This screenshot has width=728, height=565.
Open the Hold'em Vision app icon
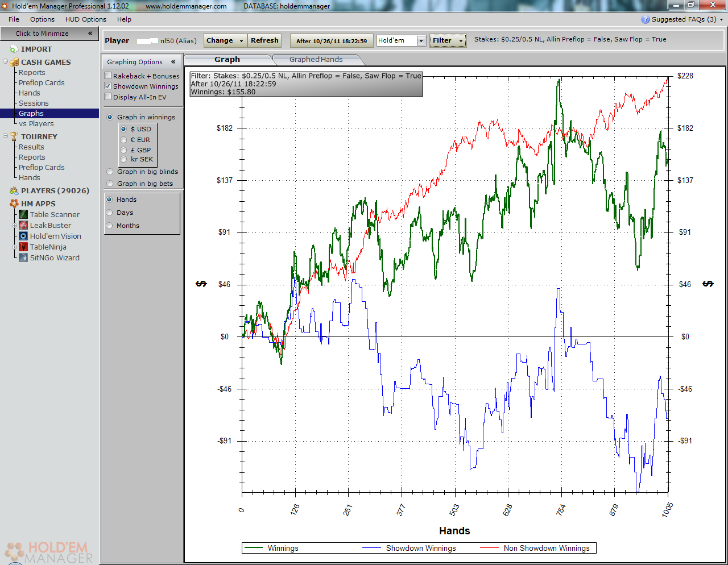click(23, 236)
